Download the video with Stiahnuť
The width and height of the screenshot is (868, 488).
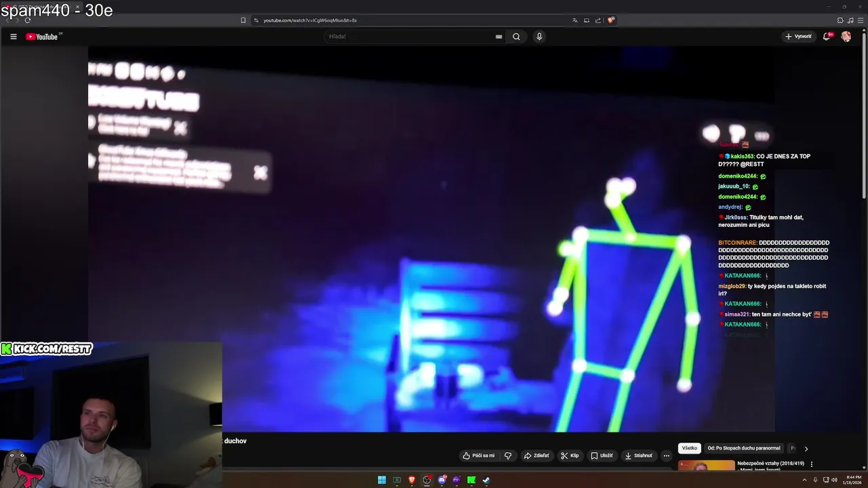click(x=638, y=455)
